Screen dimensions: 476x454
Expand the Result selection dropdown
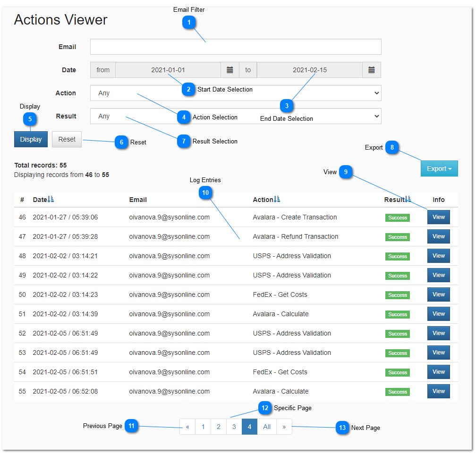click(x=236, y=116)
